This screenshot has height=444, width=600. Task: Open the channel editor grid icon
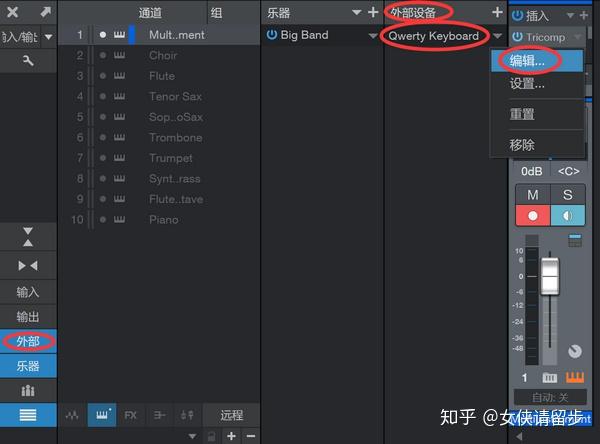click(x=575, y=241)
